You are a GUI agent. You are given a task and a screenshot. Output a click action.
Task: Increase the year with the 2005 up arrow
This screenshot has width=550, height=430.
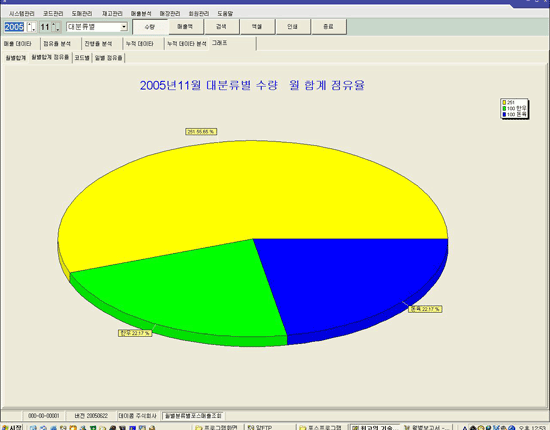tap(30, 25)
